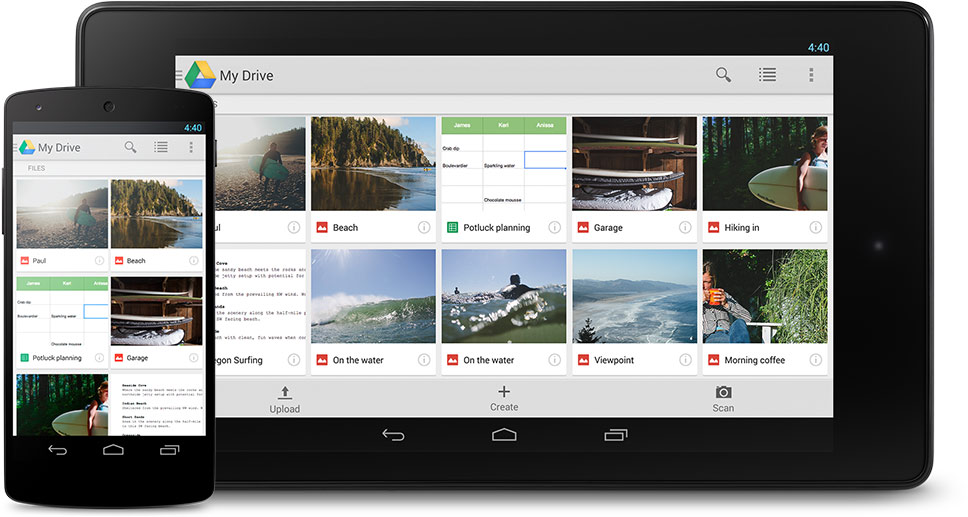Open the Beach photo on tablet

(x=373, y=165)
